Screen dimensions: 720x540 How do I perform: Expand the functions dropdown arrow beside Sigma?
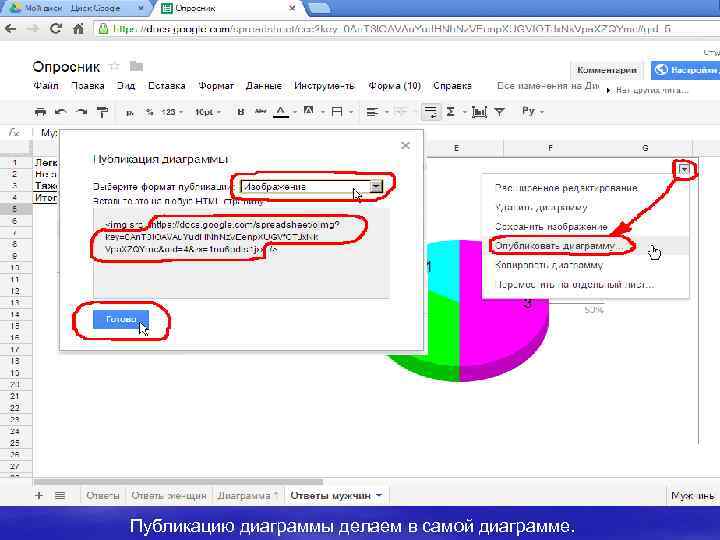[x=464, y=112]
